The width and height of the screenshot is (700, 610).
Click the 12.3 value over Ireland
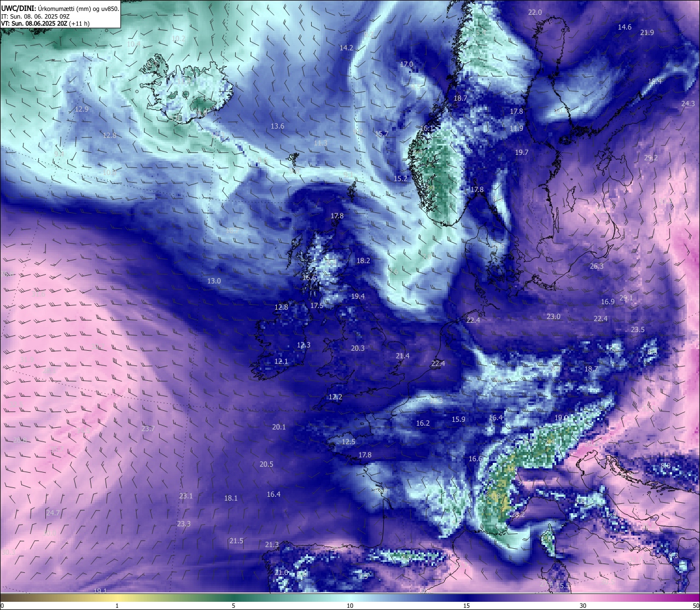(304, 345)
